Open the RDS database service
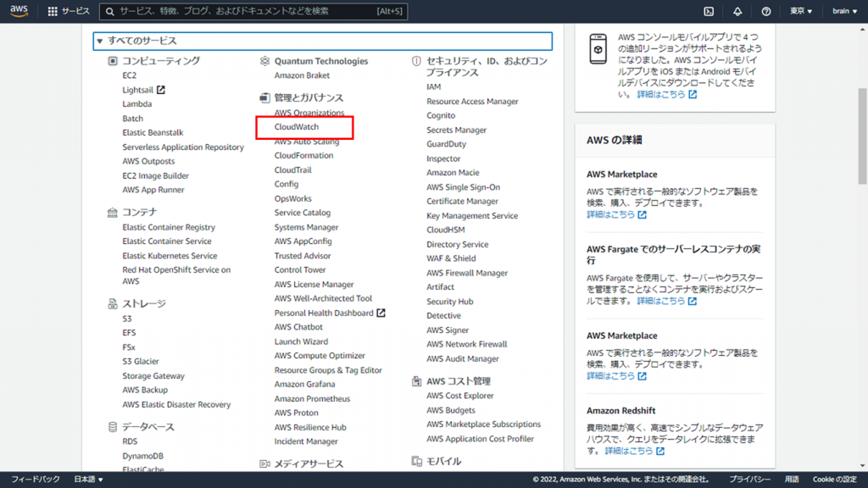 pos(130,441)
